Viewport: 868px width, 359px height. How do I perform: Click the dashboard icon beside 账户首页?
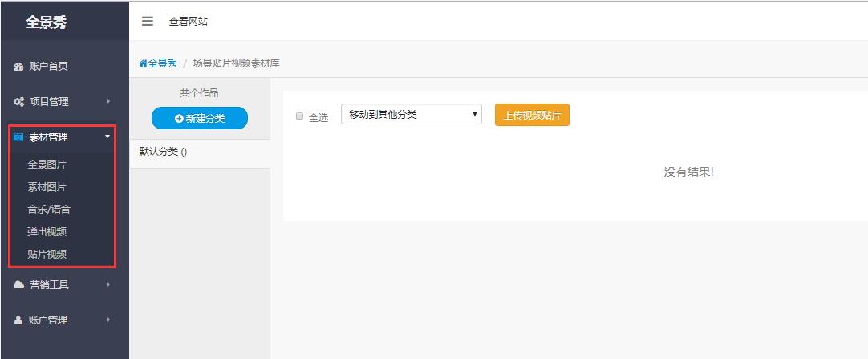click(x=18, y=67)
